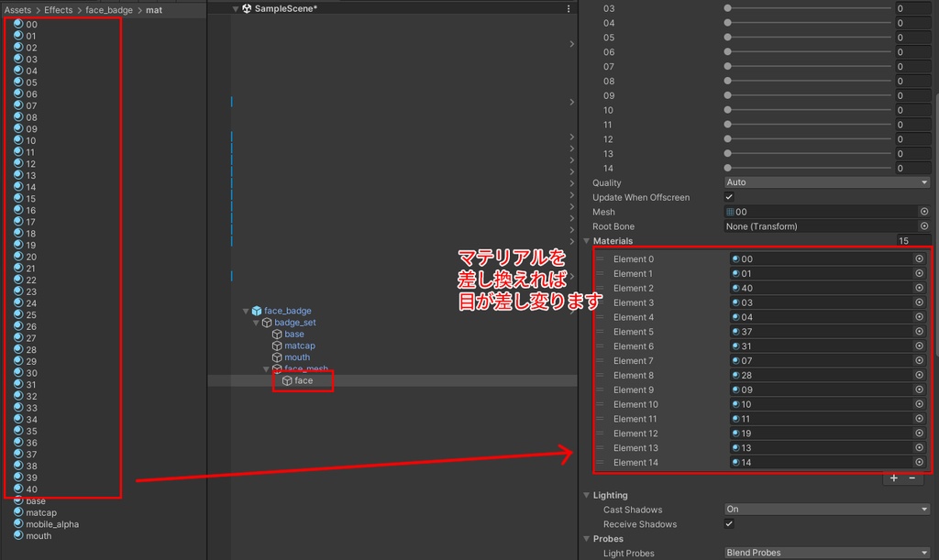Go to Assets in breadcrumb path

click(17, 10)
